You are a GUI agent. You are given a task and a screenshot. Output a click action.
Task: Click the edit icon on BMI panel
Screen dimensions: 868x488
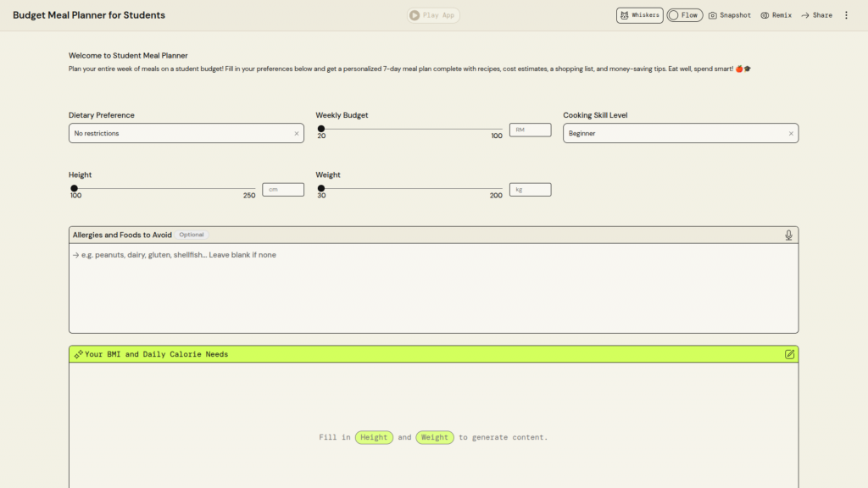click(789, 354)
